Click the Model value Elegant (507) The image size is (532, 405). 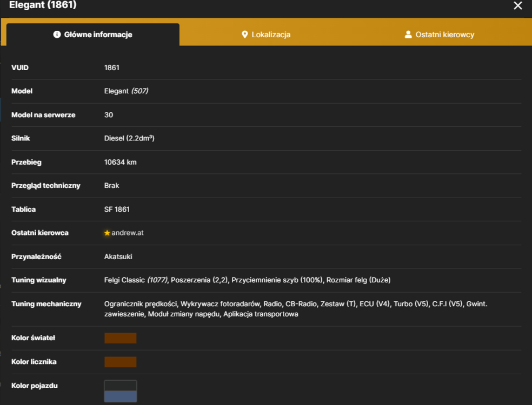[x=126, y=91]
